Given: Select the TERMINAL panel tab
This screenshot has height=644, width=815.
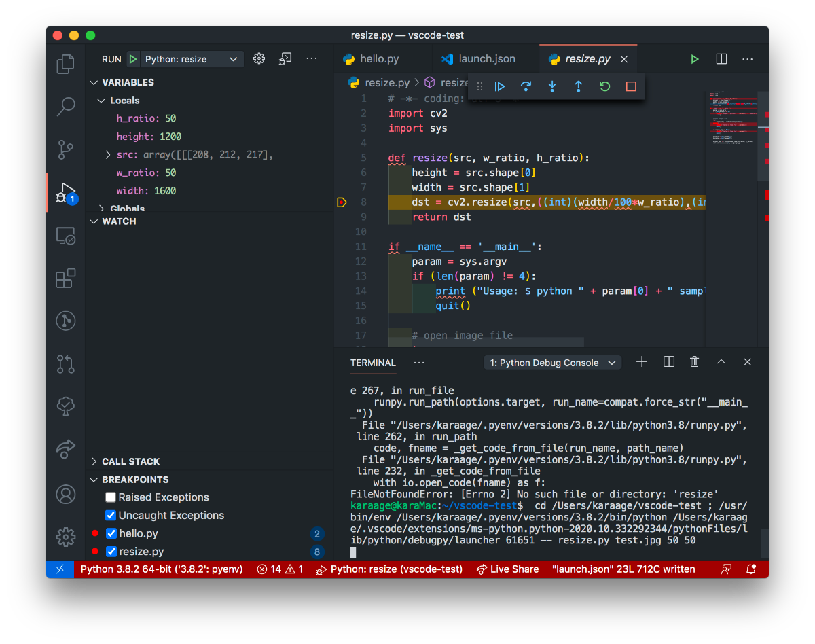Looking at the screenshot, I should click(373, 363).
